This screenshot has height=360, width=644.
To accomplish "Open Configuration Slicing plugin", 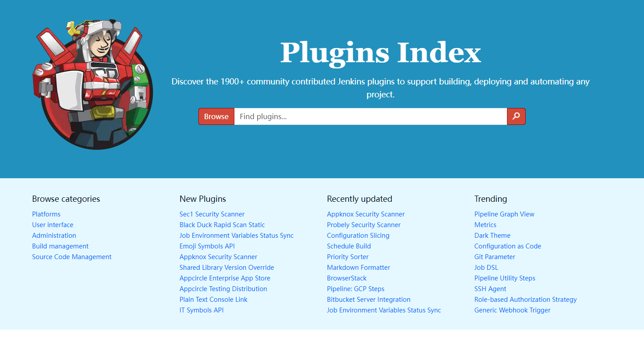I will 358,236.
